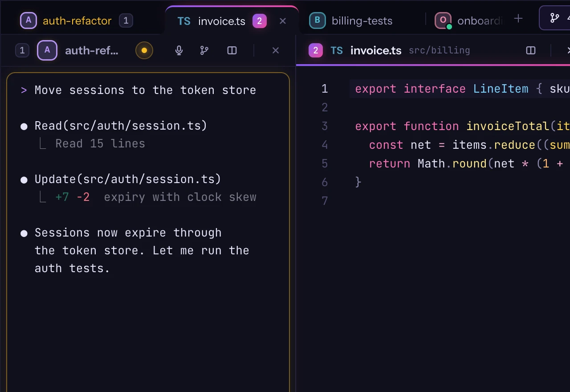Add a new tab with the plus button
Screen dimensions: 570x392
point(518,18)
